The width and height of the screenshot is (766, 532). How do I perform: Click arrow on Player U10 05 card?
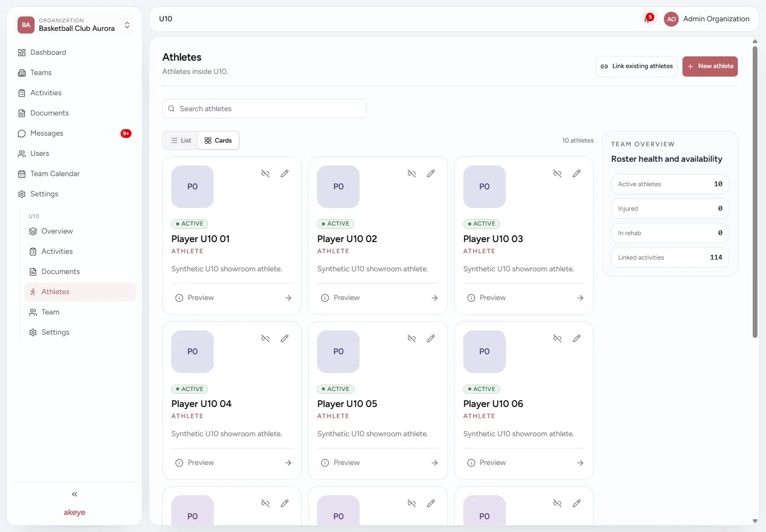(435, 463)
